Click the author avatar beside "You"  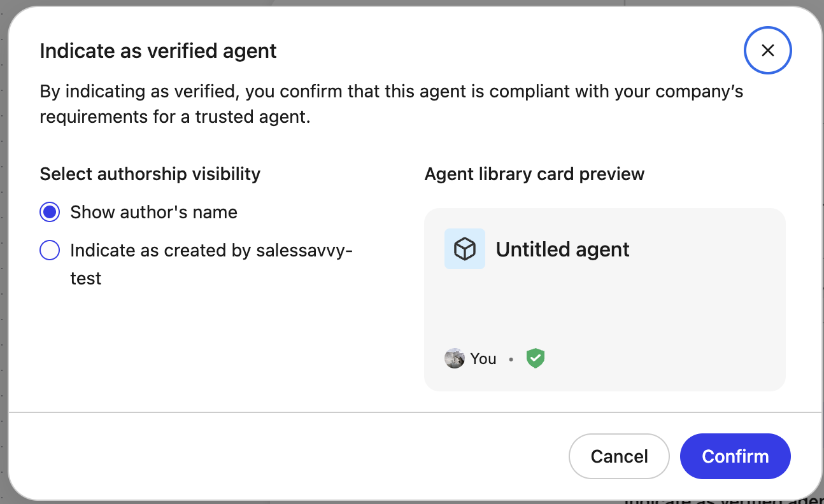tap(454, 359)
